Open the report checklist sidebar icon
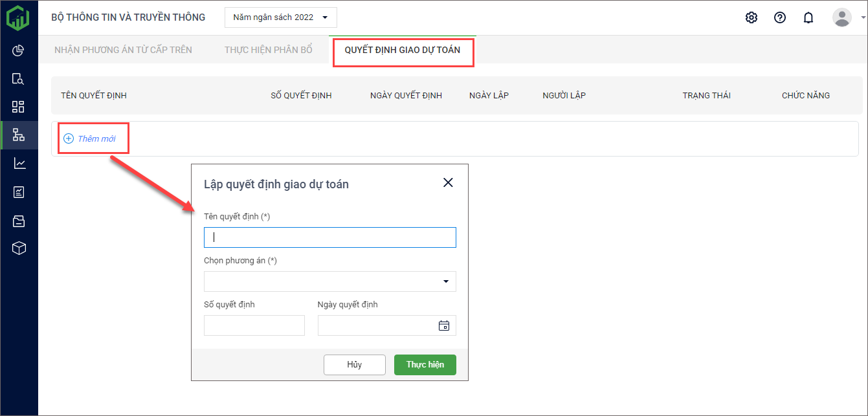868x416 pixels. pyautogui.click(x=18, y=192)
